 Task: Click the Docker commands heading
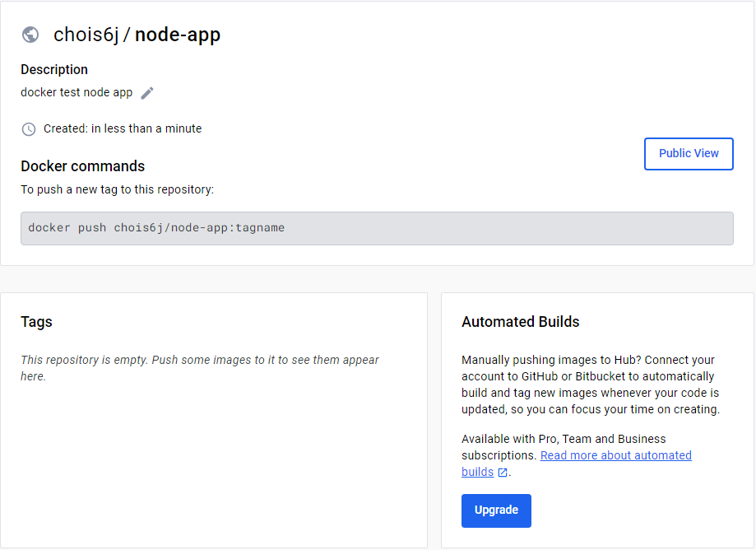82,166
